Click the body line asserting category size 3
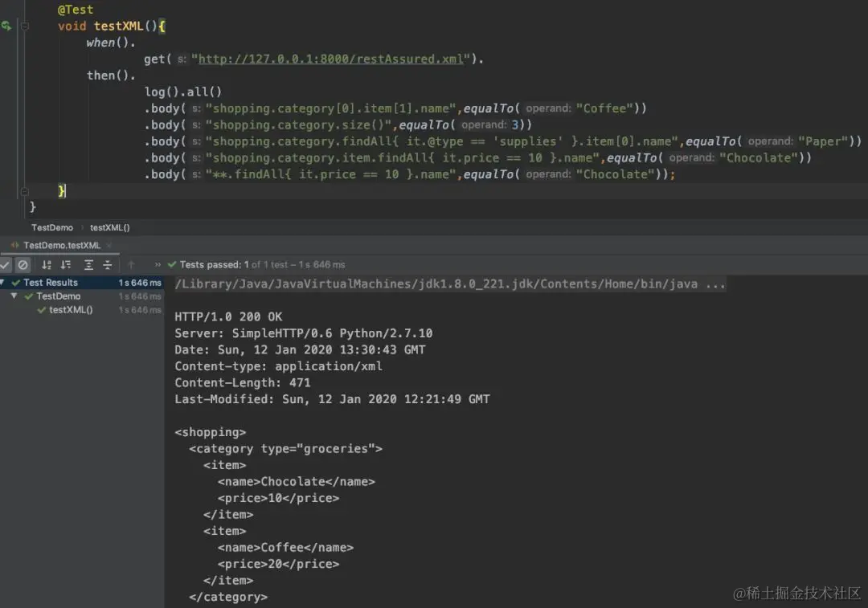The image size is (868, 608). (338, 125)
